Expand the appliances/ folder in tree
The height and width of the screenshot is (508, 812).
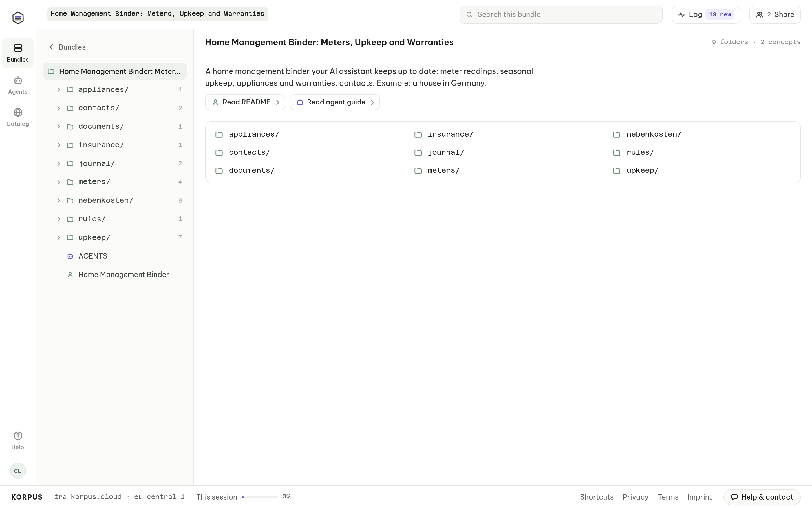pyautogui.click(x=59, y=90)
